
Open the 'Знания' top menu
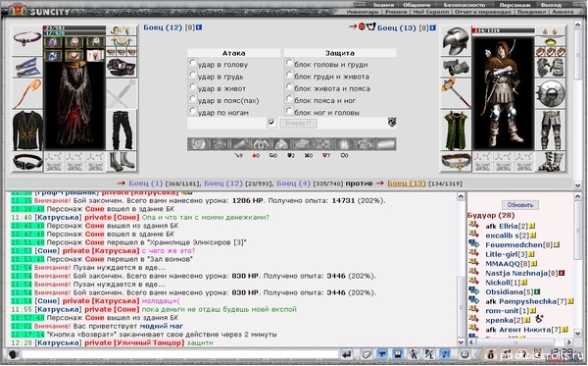(x=383, y=5)
